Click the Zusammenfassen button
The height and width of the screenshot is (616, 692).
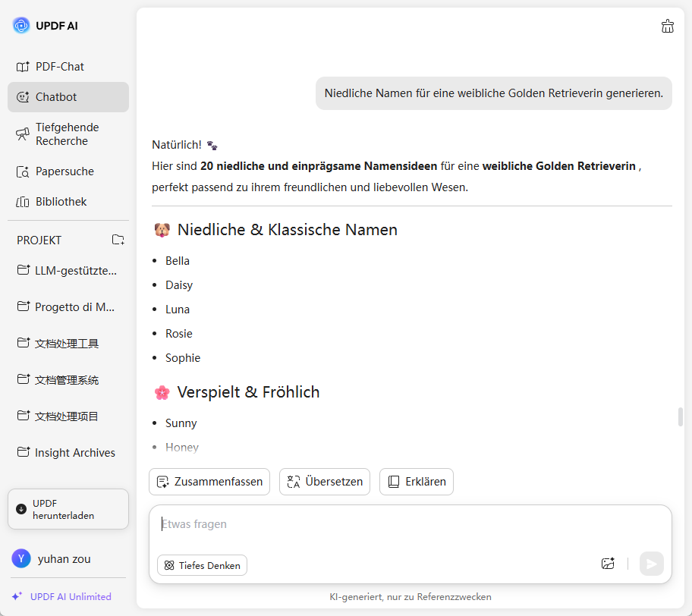(209, 482)
